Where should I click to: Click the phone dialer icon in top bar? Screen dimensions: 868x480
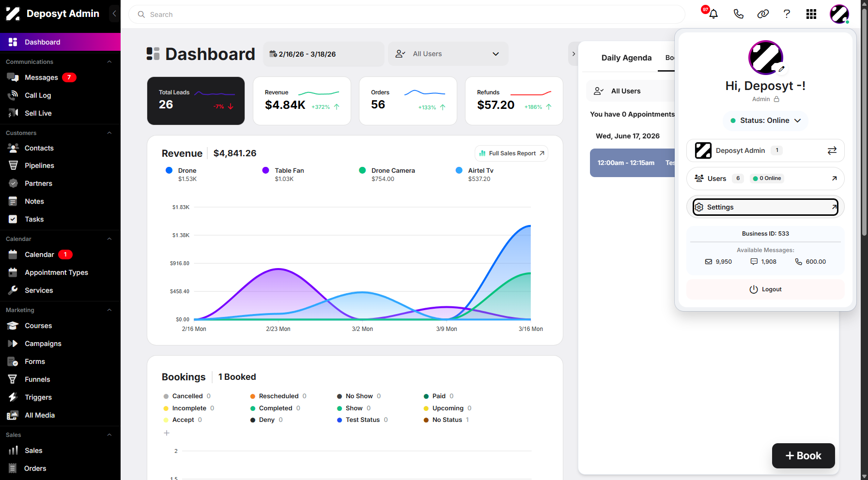[x=738, y=14]
